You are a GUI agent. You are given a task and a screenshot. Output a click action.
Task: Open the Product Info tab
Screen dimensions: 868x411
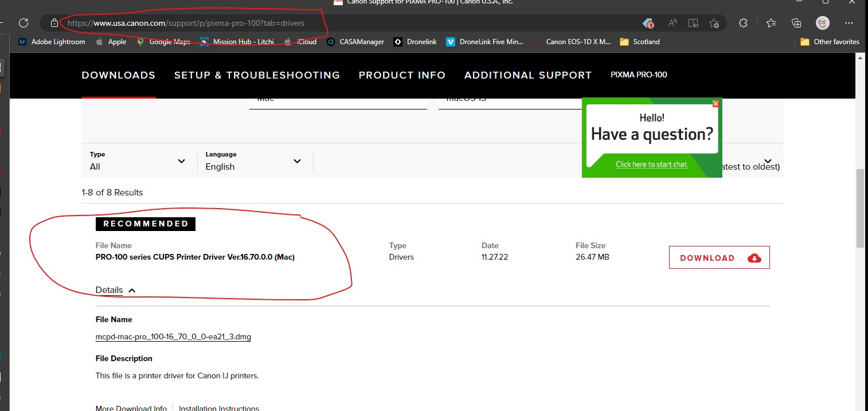coord(402,75)
